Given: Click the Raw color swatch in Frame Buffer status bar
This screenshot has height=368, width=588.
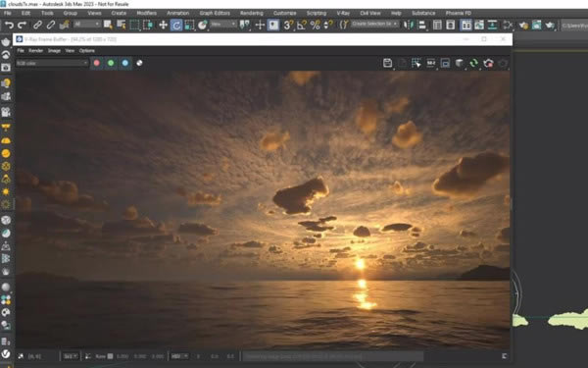Looking at the screenshot, I should [x=110, y=356].
